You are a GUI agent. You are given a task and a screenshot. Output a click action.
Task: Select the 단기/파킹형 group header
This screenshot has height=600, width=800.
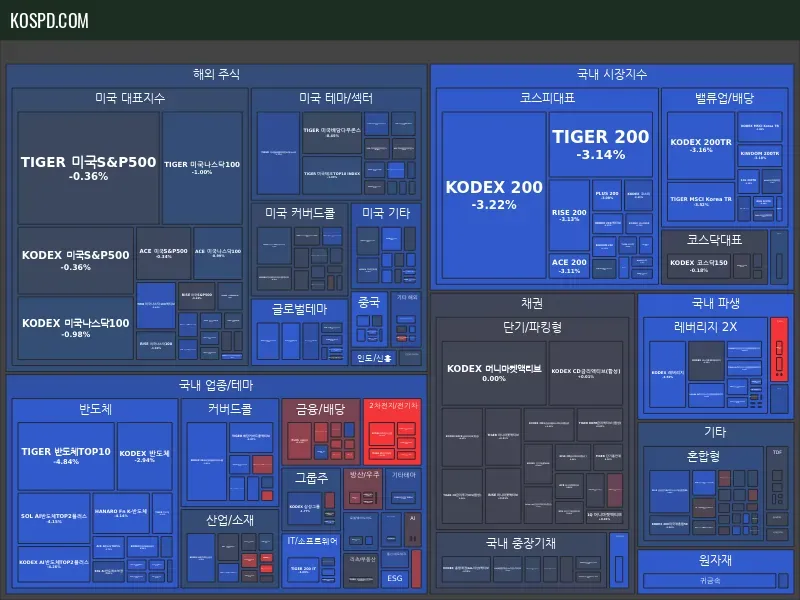point(532,327)
